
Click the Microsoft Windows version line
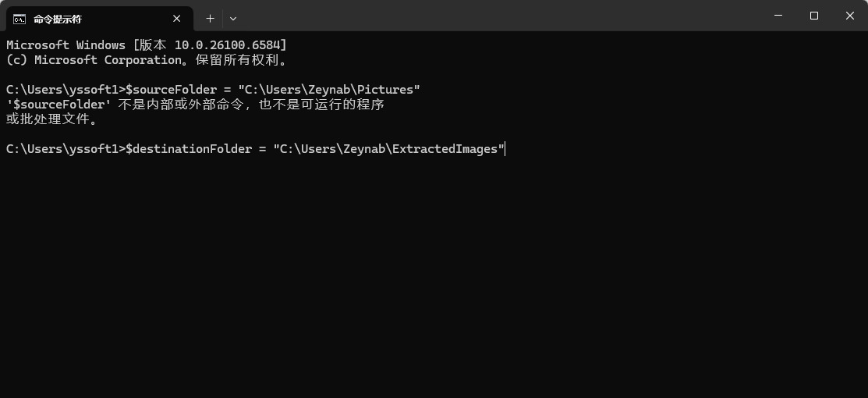[x=147, y=45]
